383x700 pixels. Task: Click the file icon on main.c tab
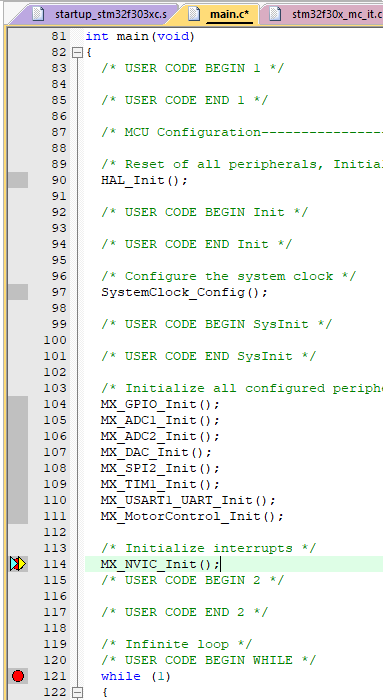click(194, 14)
